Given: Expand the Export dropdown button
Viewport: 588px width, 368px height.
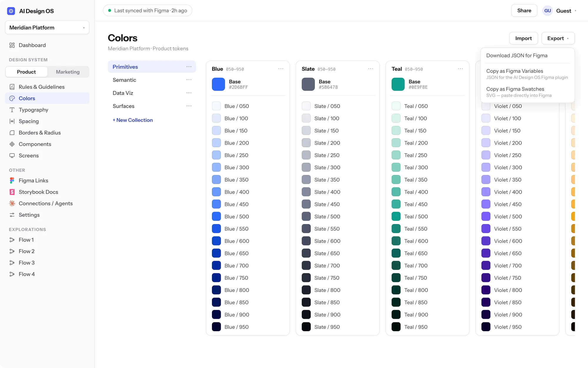Looking at the screenshot, I should pyautogui.click(x=558, y=38).
